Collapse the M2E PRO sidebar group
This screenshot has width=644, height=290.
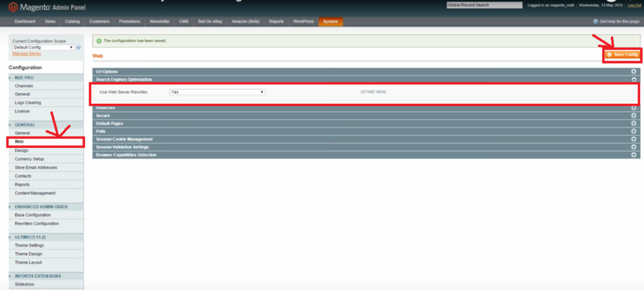46,77
